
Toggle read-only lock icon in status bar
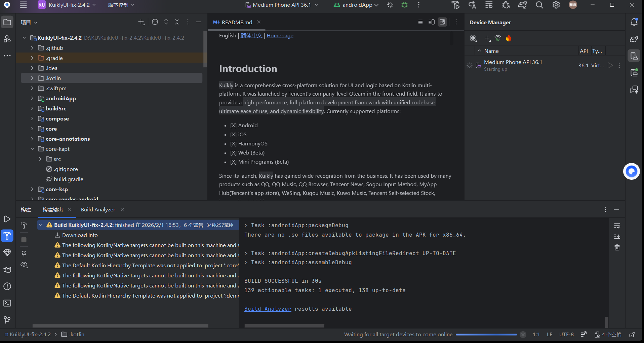coord(632,335)
